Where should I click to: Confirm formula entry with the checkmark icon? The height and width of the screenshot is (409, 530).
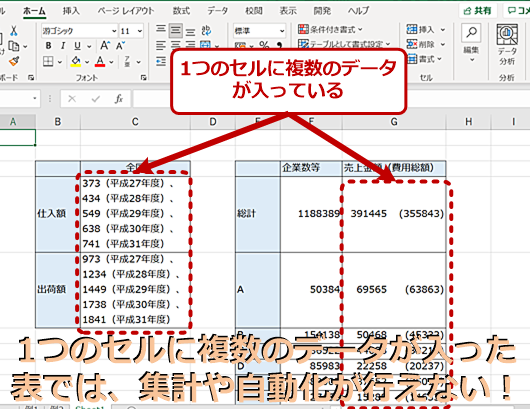pos(95,99)
